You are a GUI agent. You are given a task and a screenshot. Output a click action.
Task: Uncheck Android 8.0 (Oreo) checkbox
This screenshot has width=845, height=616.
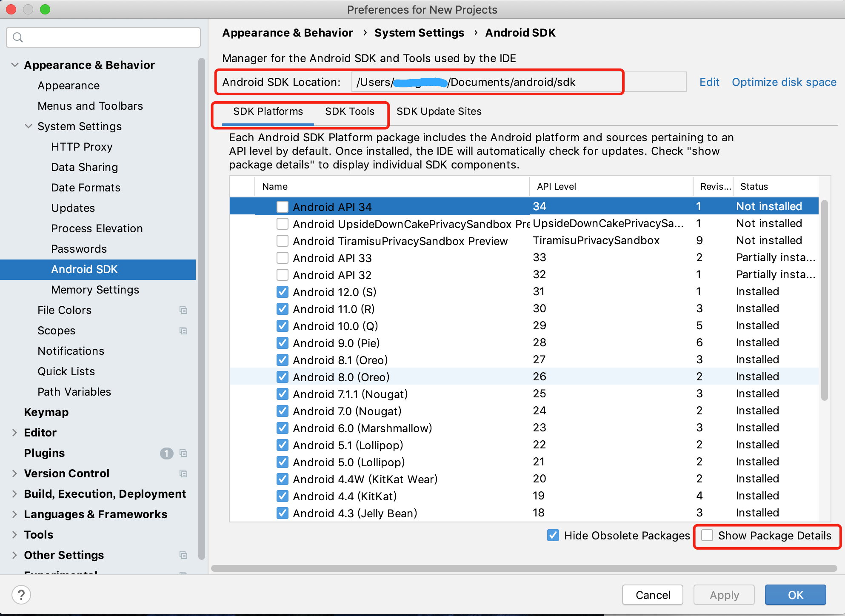(283, 377)
